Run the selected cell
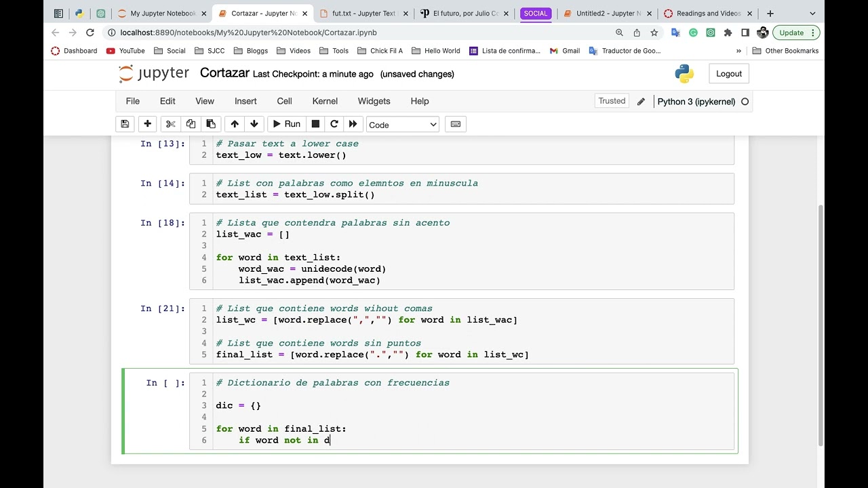This screenshot has height=488, width=868. (x=286, y=124)
